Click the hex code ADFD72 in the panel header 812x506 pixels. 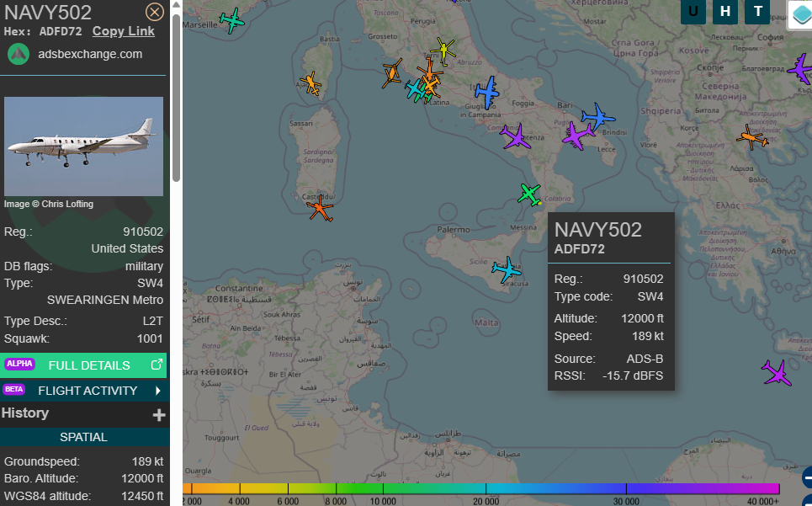point(61,32)
